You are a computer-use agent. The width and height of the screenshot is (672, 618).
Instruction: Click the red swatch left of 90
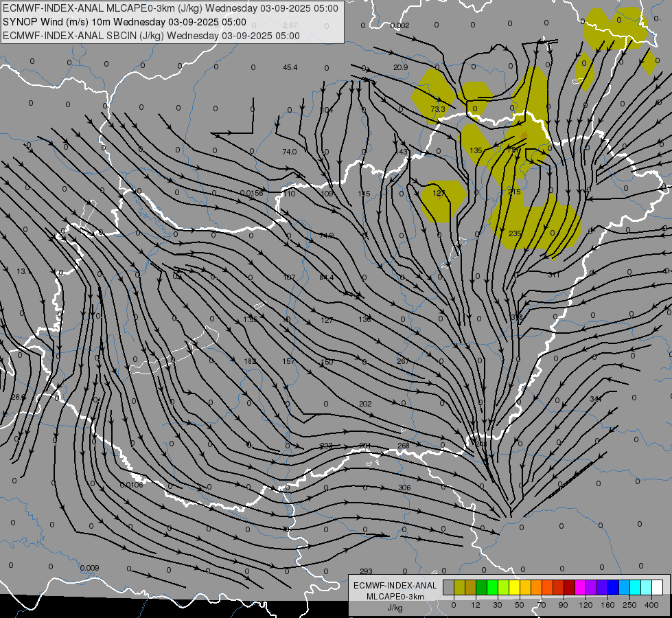(558, 588)
